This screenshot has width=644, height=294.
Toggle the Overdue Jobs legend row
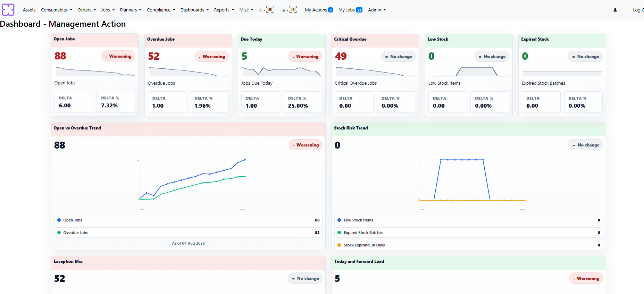[188, 233]
